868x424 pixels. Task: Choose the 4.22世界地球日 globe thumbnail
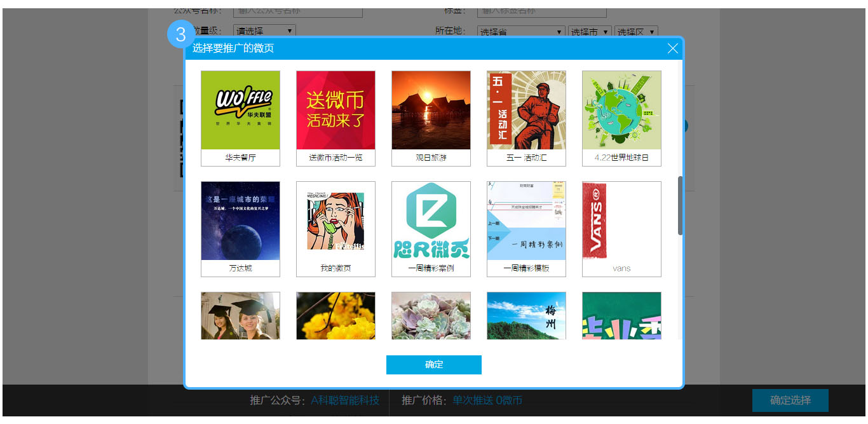pyautogui.click(x=621, y=111)
